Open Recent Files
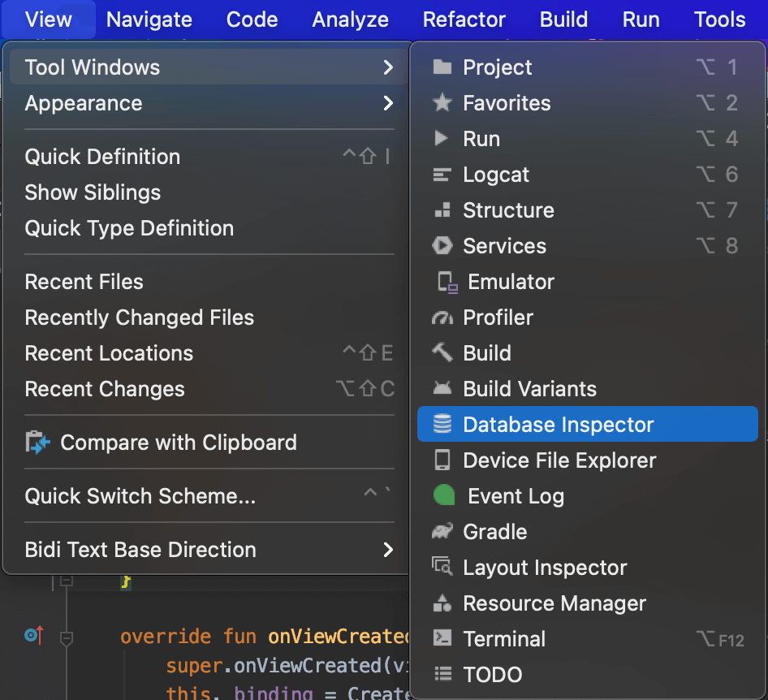 click(209, 282)
